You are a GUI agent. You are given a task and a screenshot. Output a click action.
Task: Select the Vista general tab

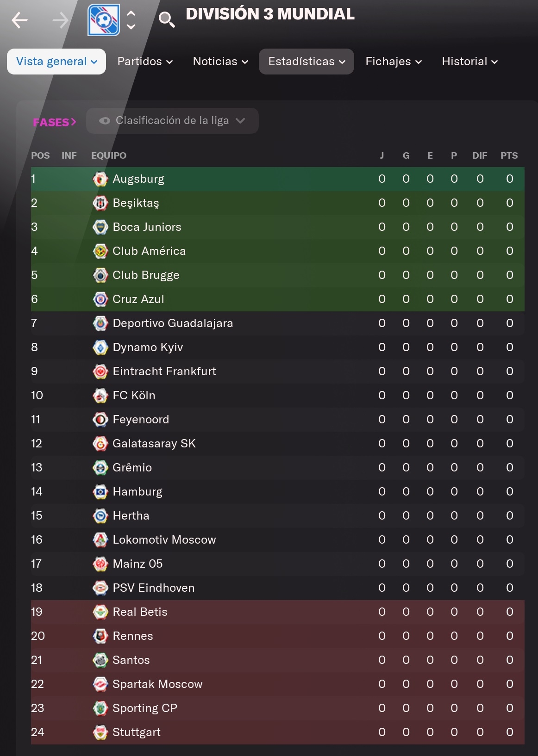(56, 62)
